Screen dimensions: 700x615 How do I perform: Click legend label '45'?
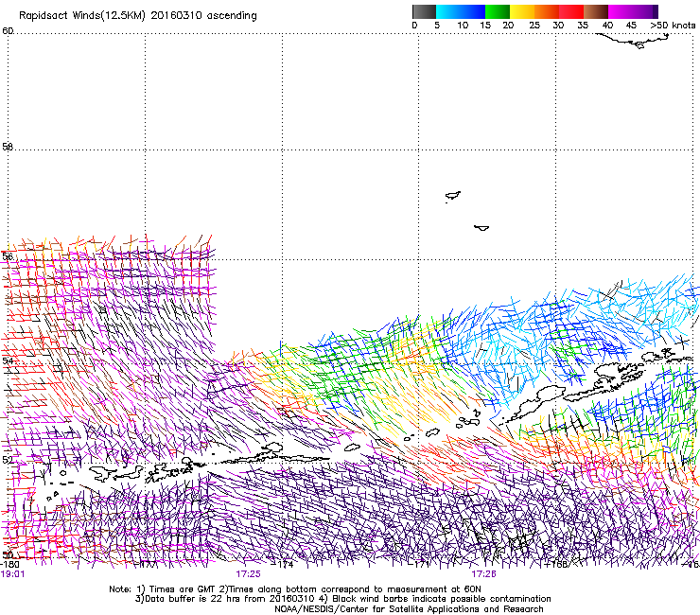point(631,26)
